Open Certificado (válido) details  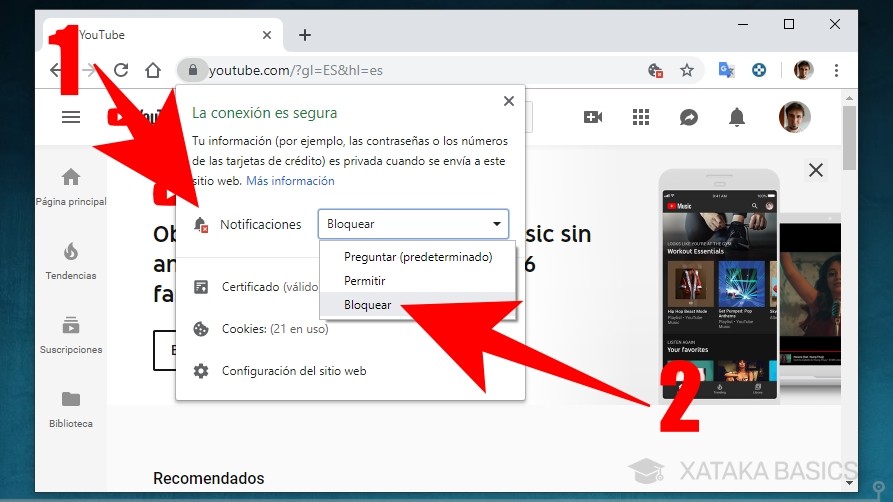270,287
